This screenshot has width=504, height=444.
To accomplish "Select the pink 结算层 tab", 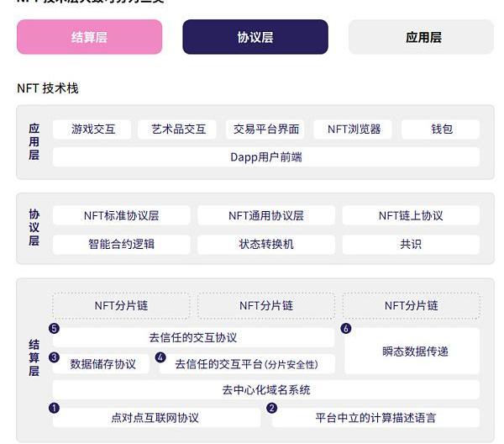I will pyautogui.click(x=89, y=37).
